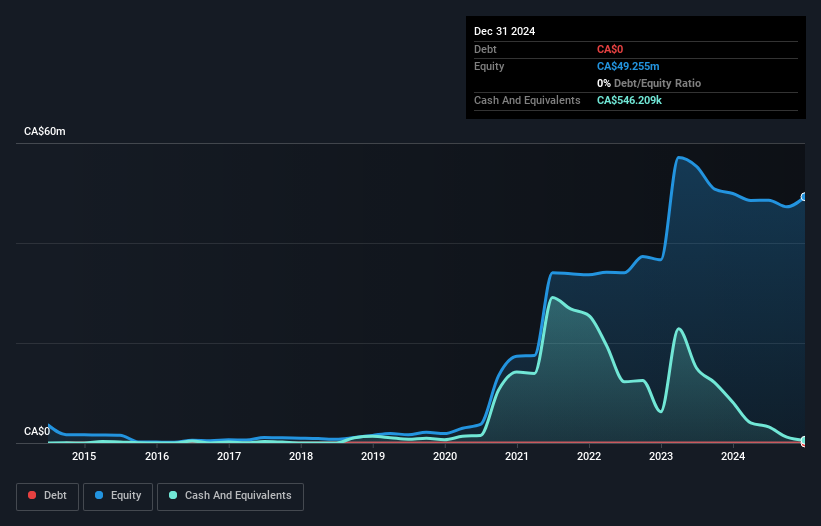This screenshot has height=526, width=821.
Task: Click the 2022 x-axis label
Action: point(589,456)
